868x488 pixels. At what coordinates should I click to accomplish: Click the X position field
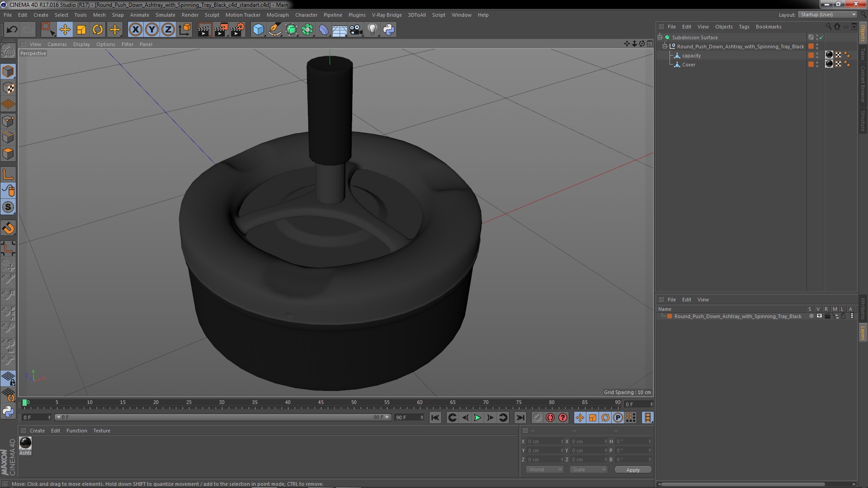(x=544, y=441)
